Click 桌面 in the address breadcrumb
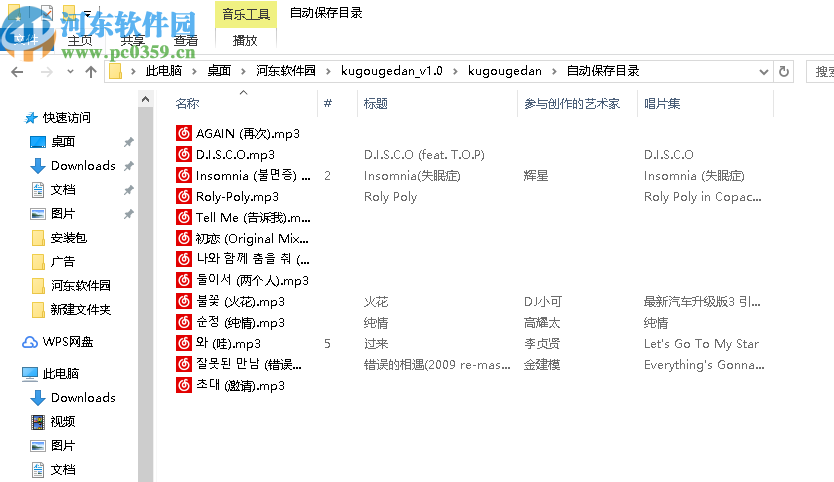Viewport: 834px width, 482px height. (219, 71)
